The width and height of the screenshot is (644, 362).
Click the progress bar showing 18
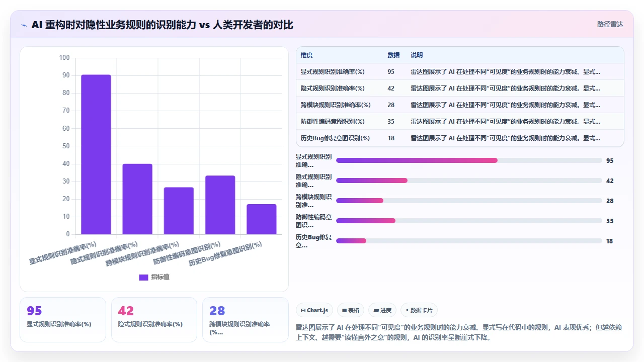(x=469, y=241)
